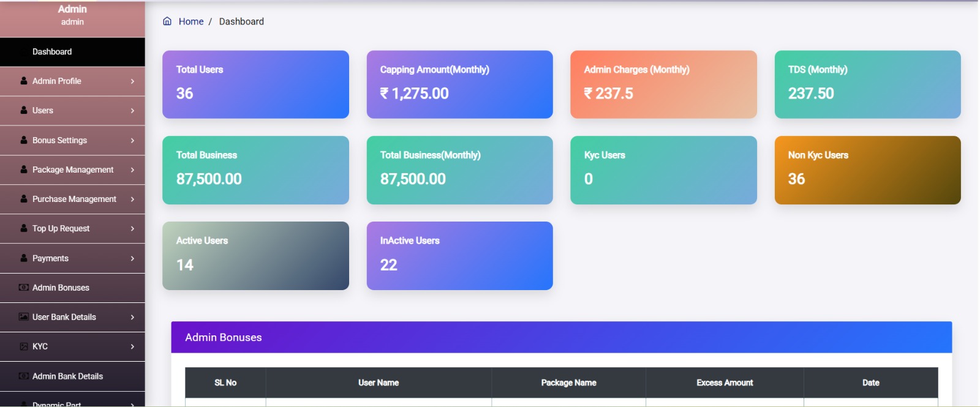Open the Dashboard sidebar item
Screen dimensions: 980x407
52,52
